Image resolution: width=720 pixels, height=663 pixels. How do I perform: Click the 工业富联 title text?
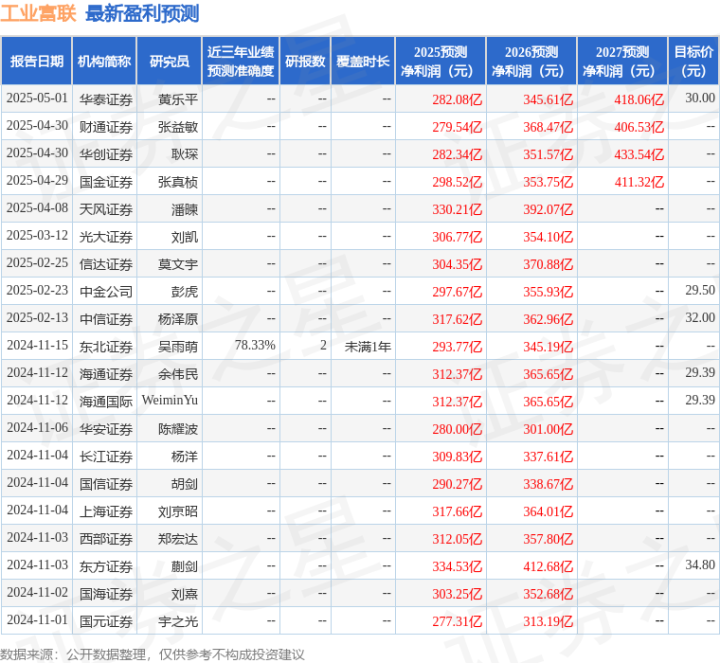point(40,14)
